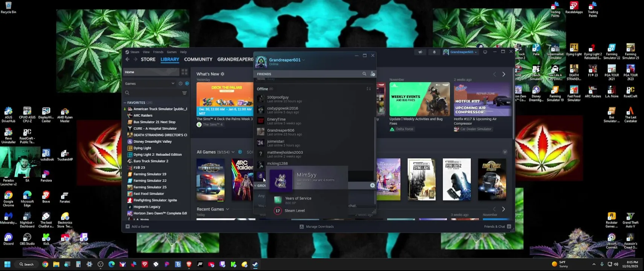Show hidden system tray icons chevron
Screen dimensions: 644x271
click(x=594, y=264)
